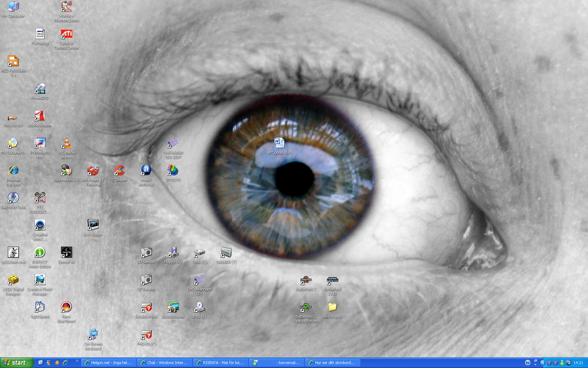The image size is (588, 368).
Task: Activate the Chat - Windows Internet taskbar button
Action: (164, 363)
